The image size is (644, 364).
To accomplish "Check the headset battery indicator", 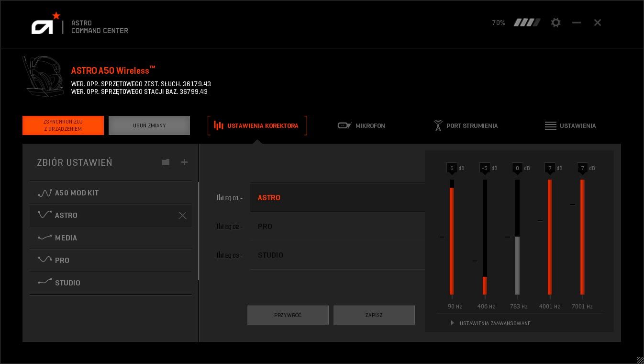I will [527, 22].
